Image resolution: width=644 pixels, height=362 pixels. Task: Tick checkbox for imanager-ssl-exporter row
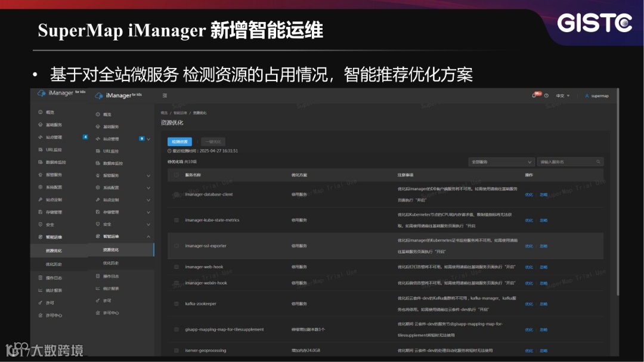click(x=176, y=246)
